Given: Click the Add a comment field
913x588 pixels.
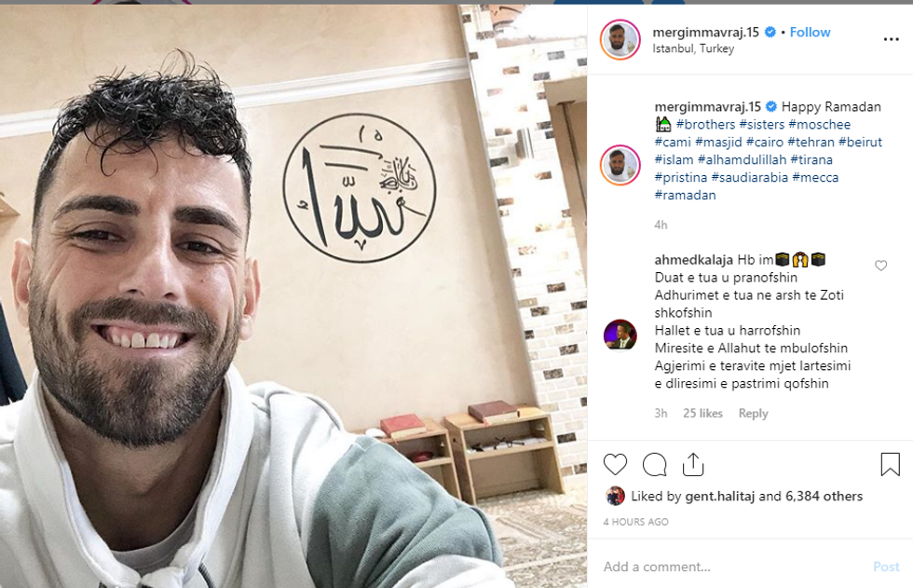Looking at the screenshot, I should tap(734, 567).
